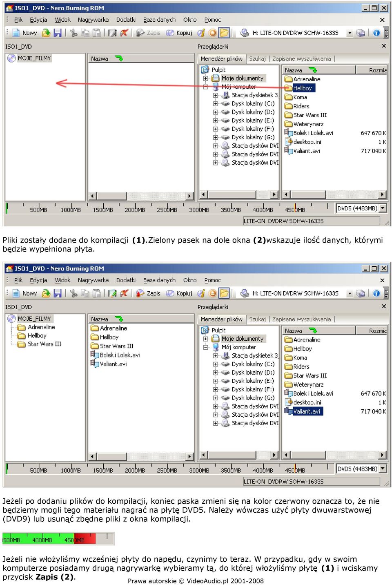Select the Weterynarz folder in the lower window browser
This screenshot has width=392, height=585.
(304, 385)
